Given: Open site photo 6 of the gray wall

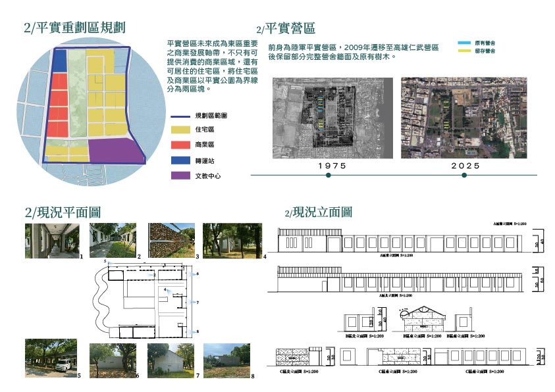Looking at the screenshot, I should coord(113,360).
